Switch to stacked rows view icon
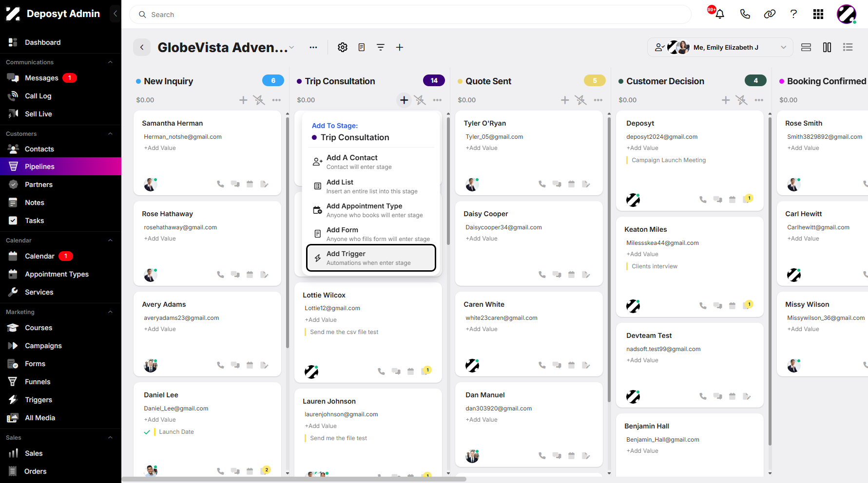Image resolution: width=868 pixels, height=483 pixels. 806,47
